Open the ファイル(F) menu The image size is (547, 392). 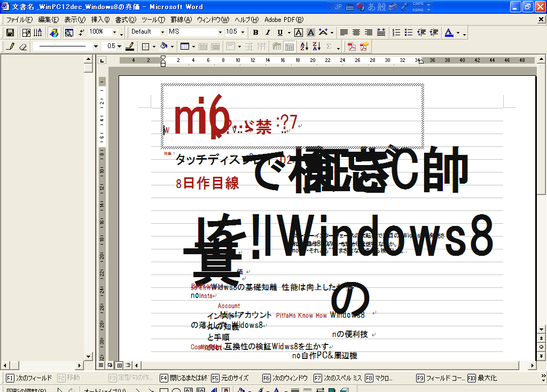click(20, 20)
